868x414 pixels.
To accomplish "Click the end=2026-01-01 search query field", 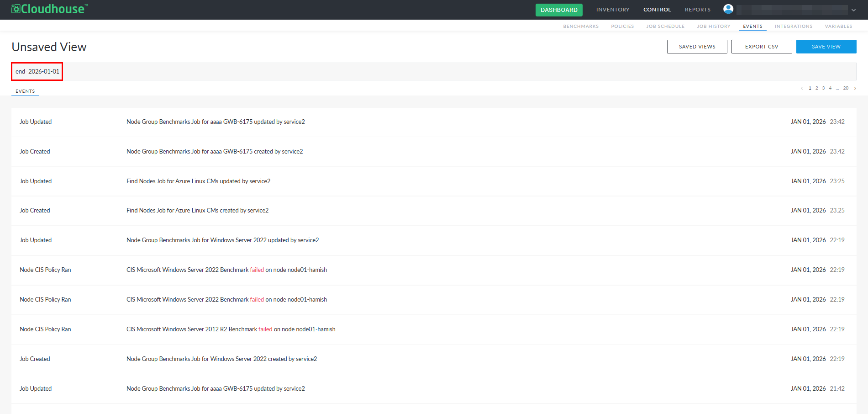I will (x=37, y=72).
